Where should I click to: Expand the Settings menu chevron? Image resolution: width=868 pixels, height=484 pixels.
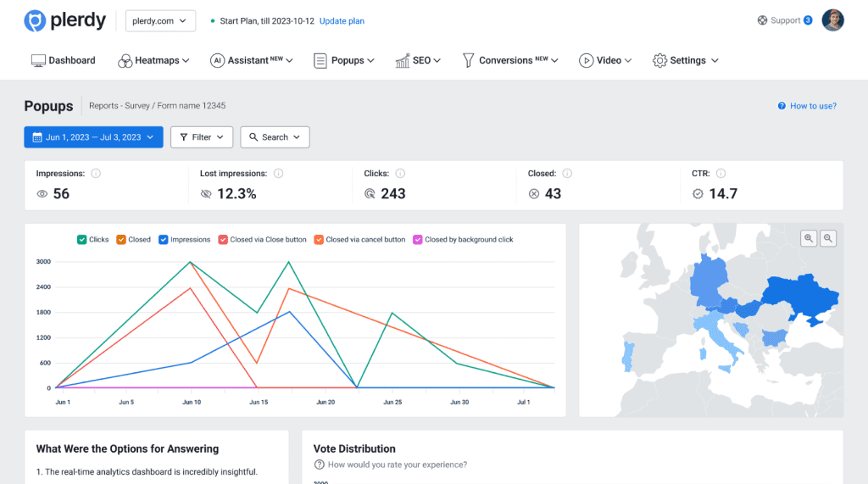click(x=715, y=60)
